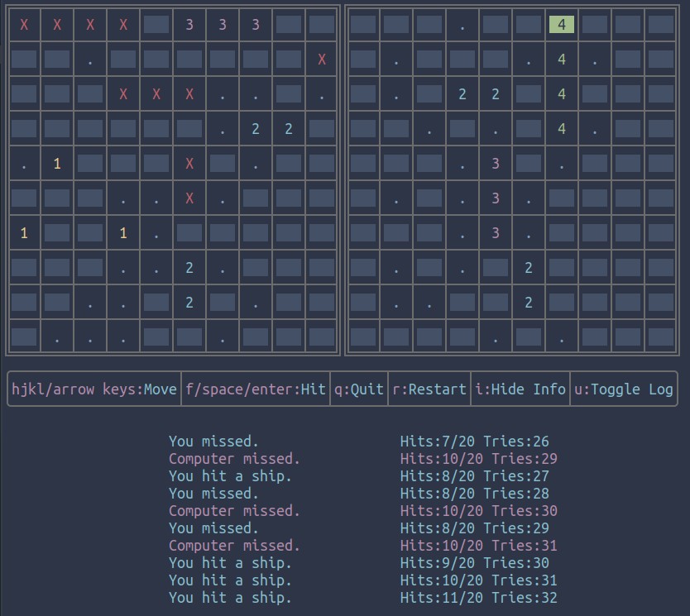
Task: Fire at the bottom-left corner cell of right board
Action: click(x=363, y=337)
